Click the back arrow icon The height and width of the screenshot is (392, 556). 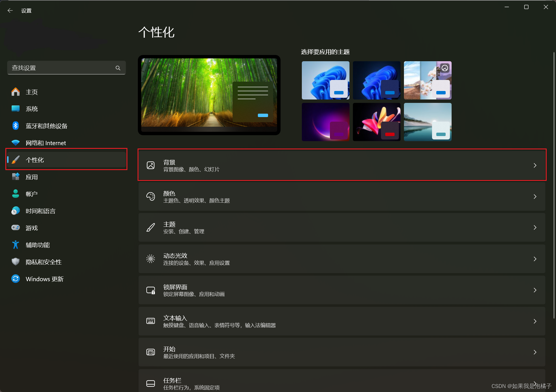point(10,10)
